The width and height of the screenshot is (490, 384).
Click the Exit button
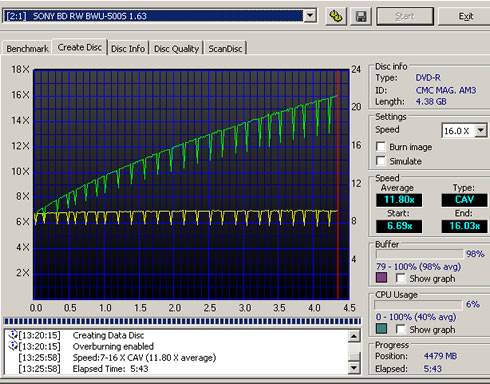(x=465, y=16)
